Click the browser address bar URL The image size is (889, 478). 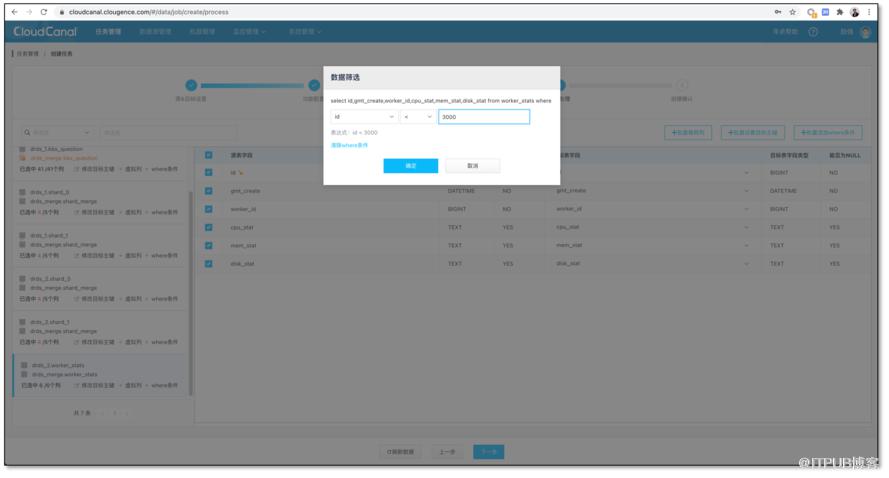point(149,12)
